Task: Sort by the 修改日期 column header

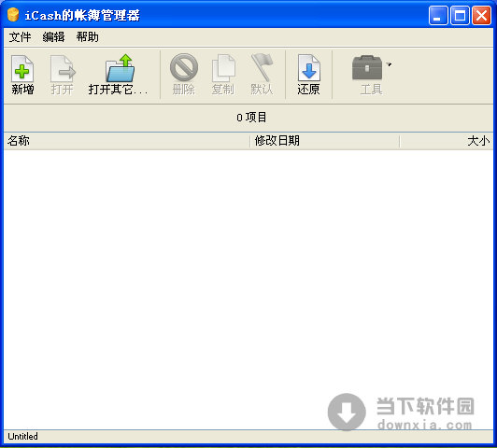Action: [x=324, y=141]
